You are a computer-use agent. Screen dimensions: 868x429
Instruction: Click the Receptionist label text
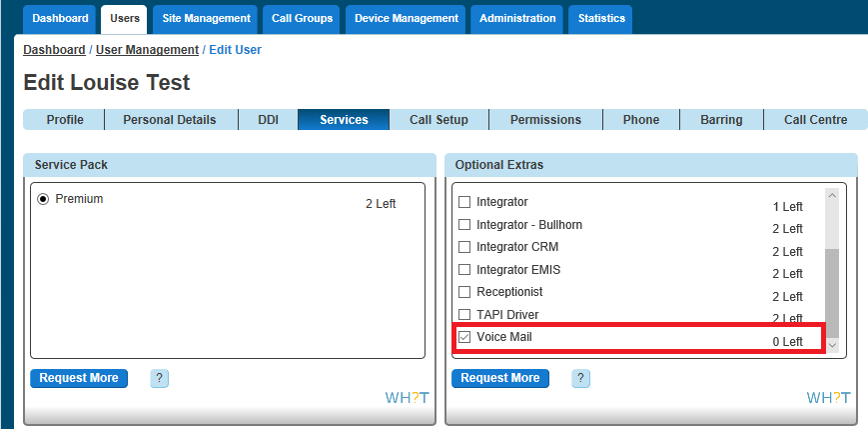click(x=509, y=292)
